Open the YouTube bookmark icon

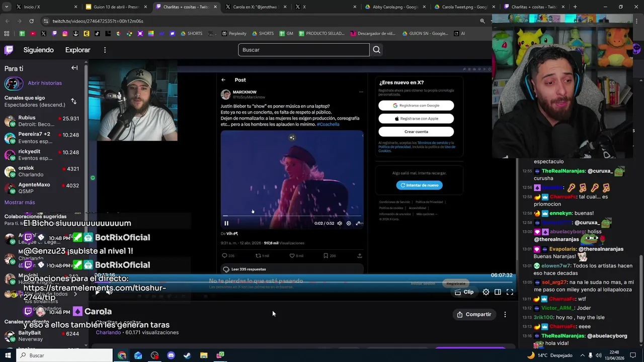pyautogui.click(x=33, y=34)
